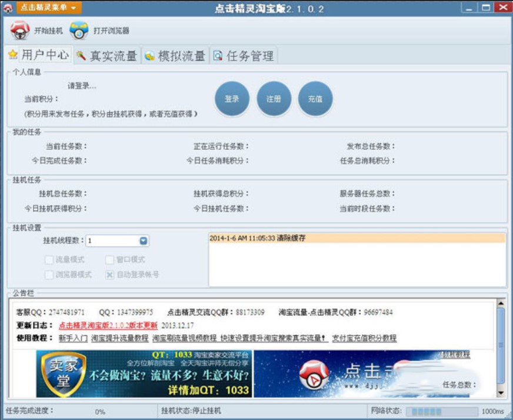Click the star icon on 用户中心 tab

13,54
